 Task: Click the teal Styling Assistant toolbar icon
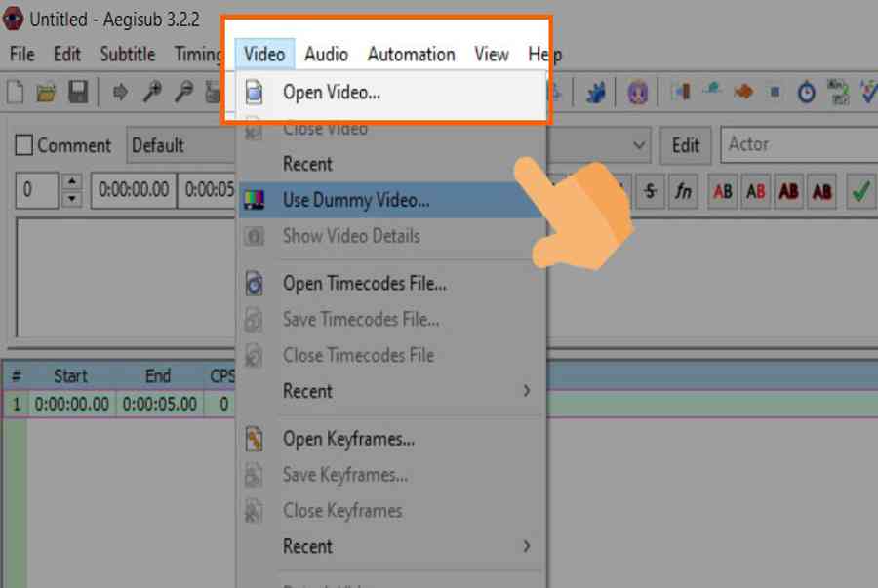[712, 89]
